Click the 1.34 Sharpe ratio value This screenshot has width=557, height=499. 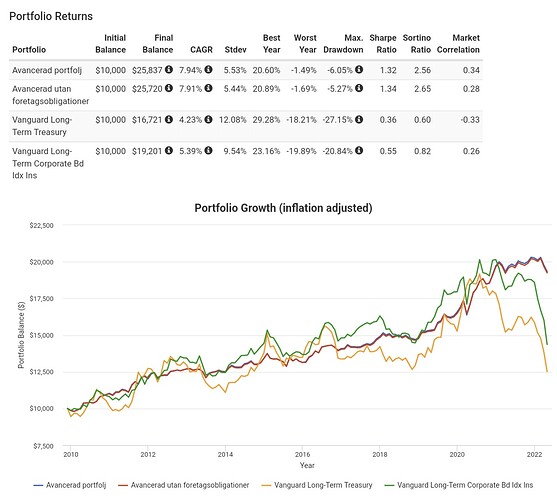coord(388,89)
